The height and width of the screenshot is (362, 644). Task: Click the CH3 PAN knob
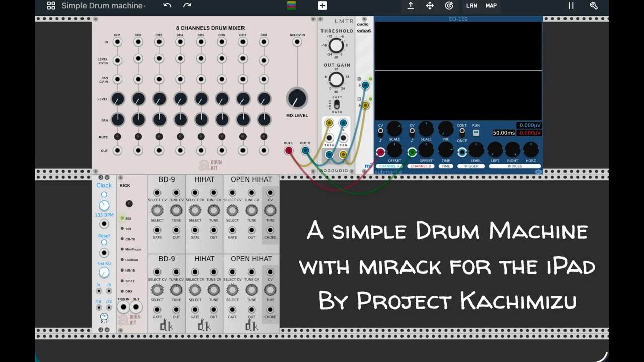point(159,119)
